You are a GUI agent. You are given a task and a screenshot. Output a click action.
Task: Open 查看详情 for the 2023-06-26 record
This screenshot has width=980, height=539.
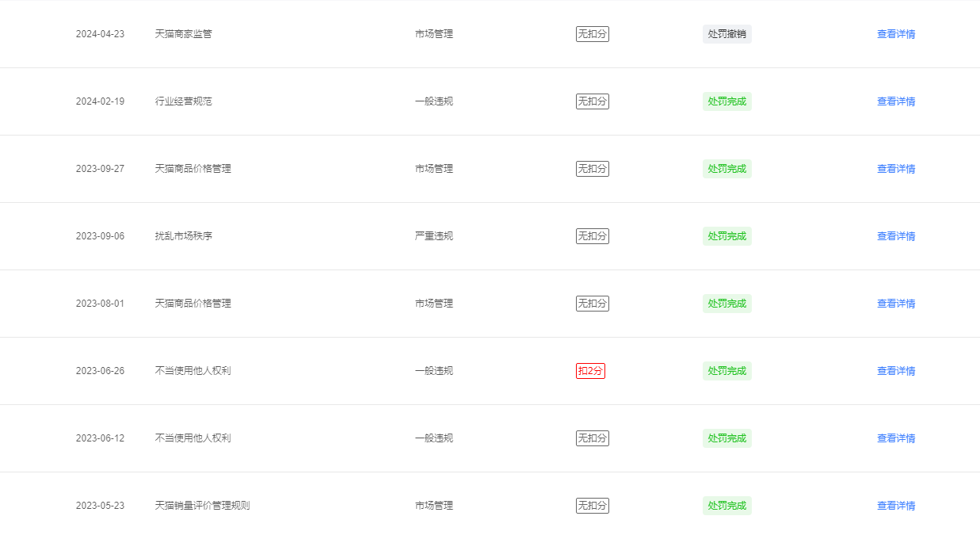(896, 371)
